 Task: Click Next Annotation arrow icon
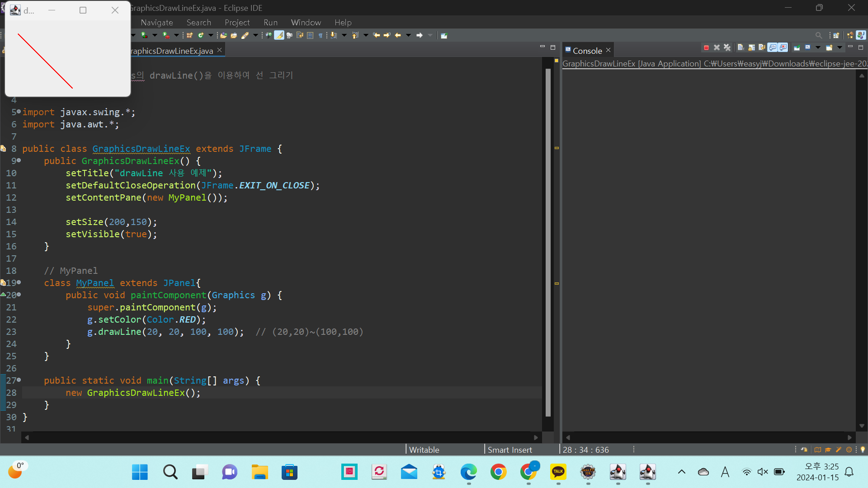tap(334, 35)
